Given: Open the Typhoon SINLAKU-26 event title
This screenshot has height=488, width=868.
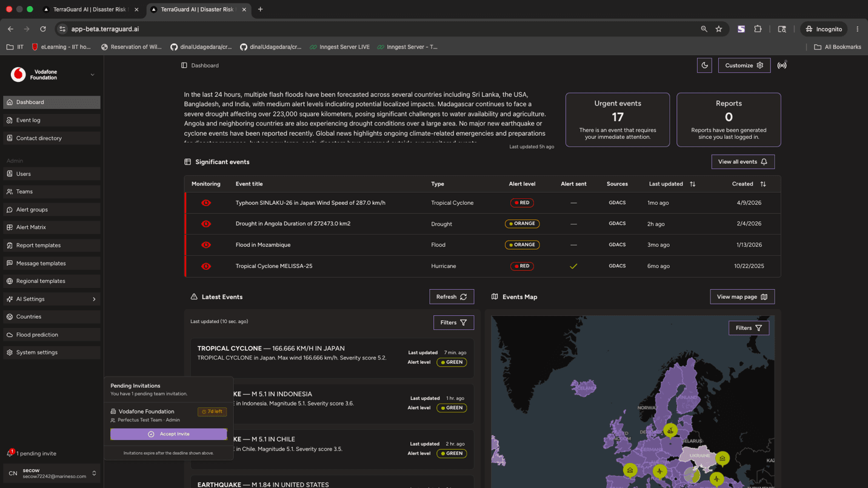Looking at the screenshot, I should pos(310,203).
